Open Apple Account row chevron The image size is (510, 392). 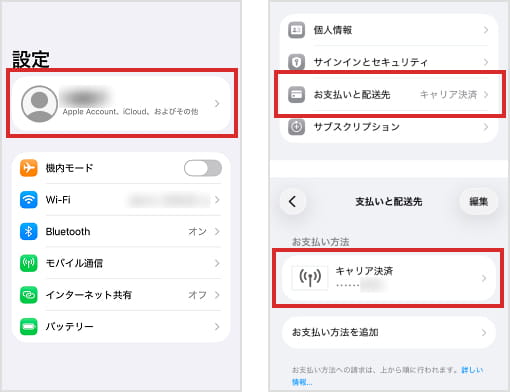pos(217,104)
